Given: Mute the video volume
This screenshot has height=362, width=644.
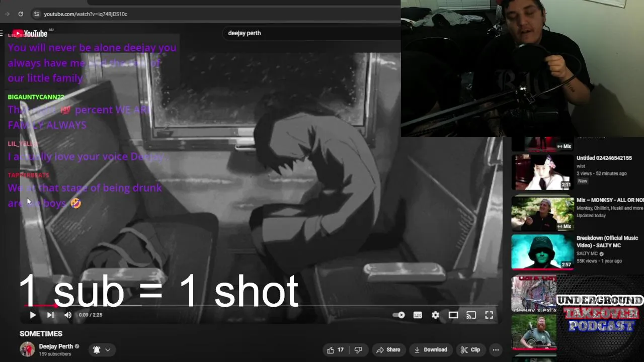Looking at the screenshot, I should tap(68, 315).
